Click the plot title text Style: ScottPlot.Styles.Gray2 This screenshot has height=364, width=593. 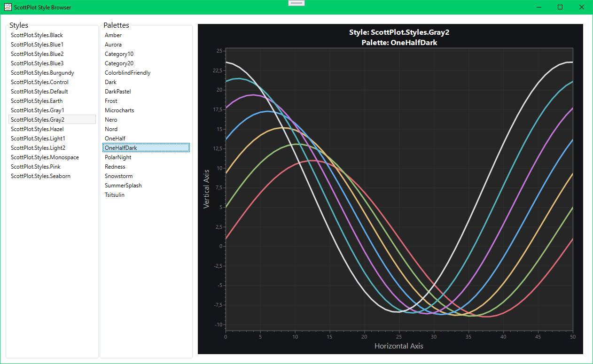pos(399,32)
